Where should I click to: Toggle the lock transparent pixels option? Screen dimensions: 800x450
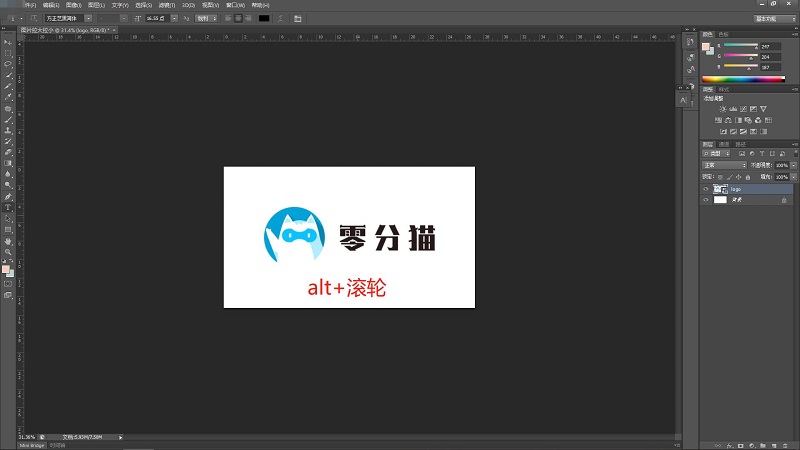719,176
